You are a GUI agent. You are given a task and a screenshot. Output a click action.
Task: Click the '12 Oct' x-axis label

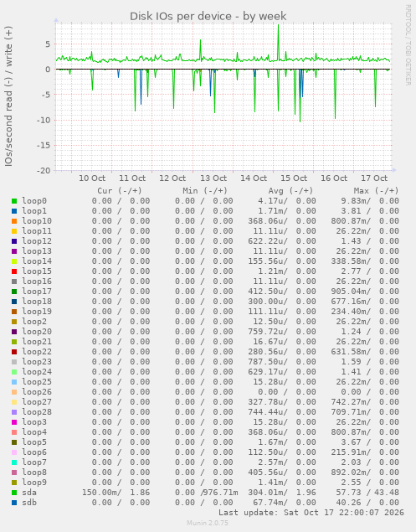[x=172, y=178]
